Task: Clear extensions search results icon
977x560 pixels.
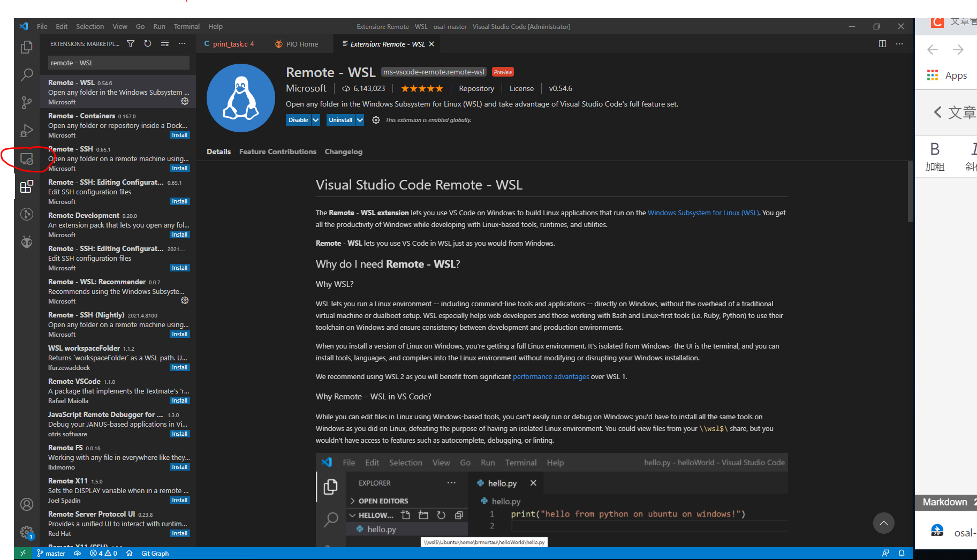Action: 165,43
